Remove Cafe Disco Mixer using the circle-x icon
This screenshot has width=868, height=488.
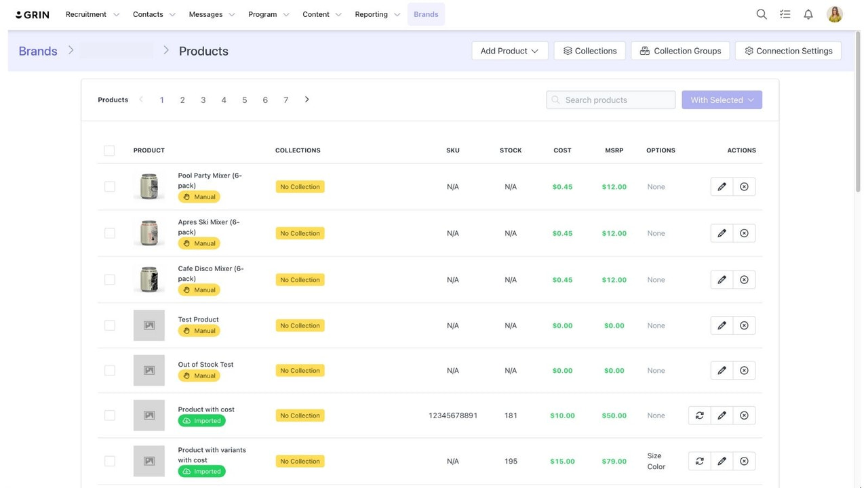[744, 279]
